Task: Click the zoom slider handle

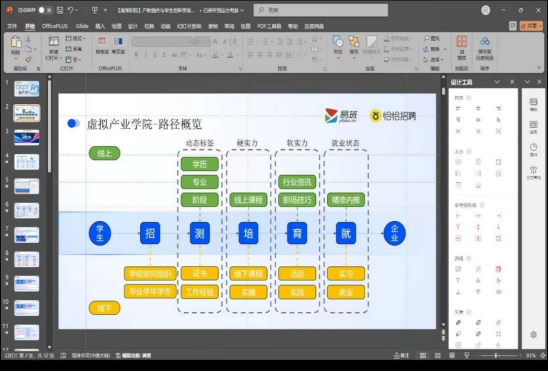Action: click(496, 356)
